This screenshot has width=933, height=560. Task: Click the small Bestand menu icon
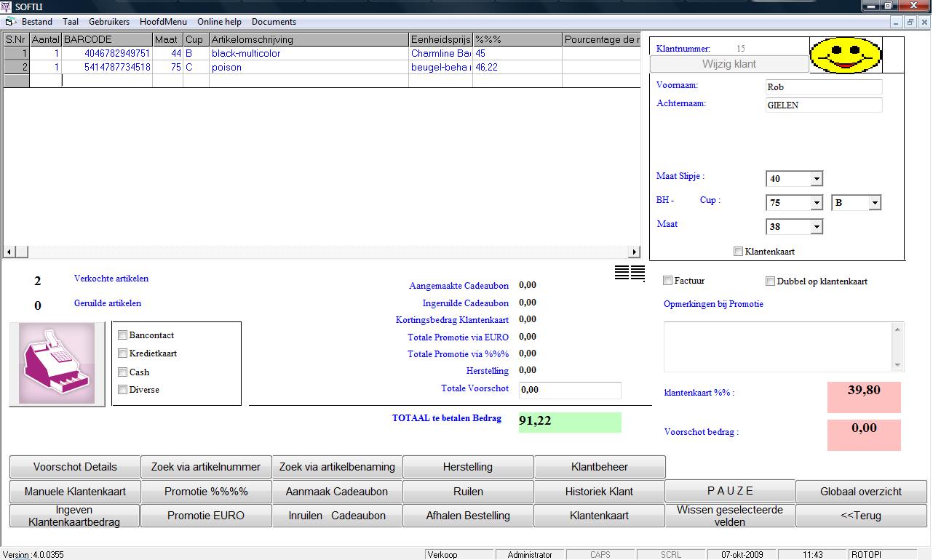11,22
